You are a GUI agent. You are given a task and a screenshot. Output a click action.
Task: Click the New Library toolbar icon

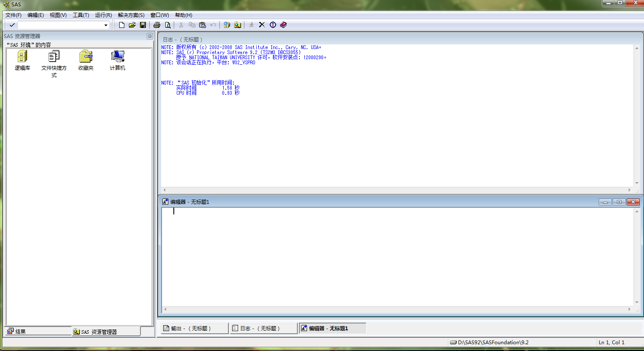coord(227,25)
